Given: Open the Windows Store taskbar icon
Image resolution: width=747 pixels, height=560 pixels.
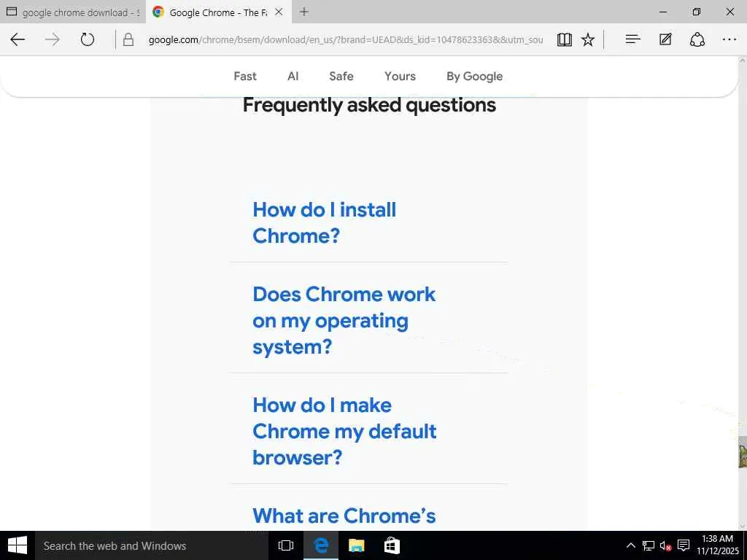Looking at the screenshot, I should click(392, 545).
